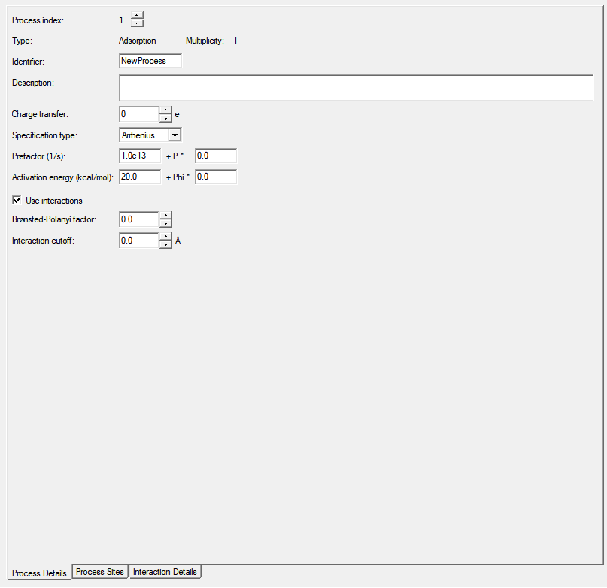
Task: Focus the Prefactor (1/s) input field
Action: point(139,156)
